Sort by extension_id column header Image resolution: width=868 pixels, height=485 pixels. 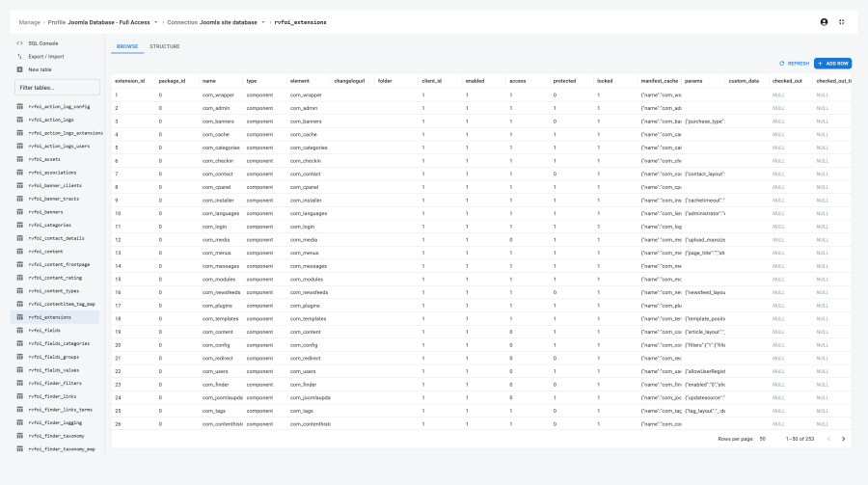[129, 81]
